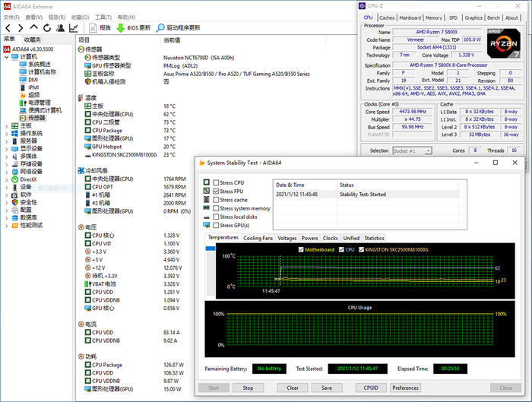This screenshot has width=532, height=402.
Task: Collapse the 计算机 tree node
Action: click(x=6, y=57)
